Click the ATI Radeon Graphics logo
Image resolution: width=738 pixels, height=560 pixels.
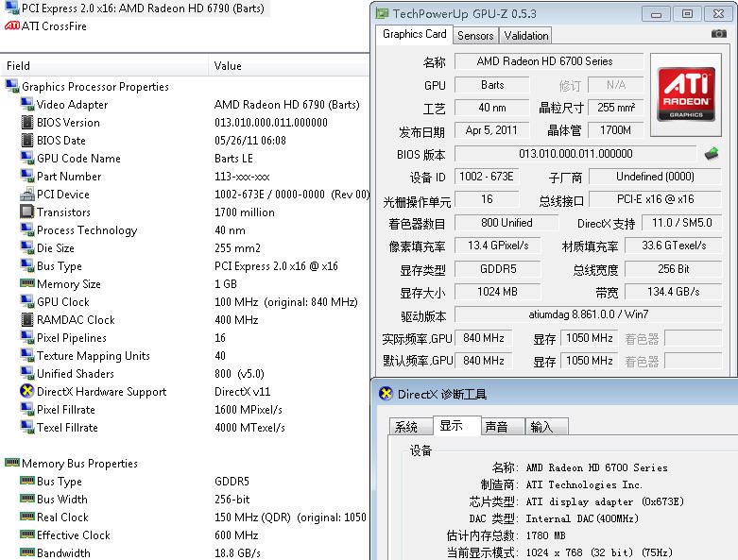point(686,94)
